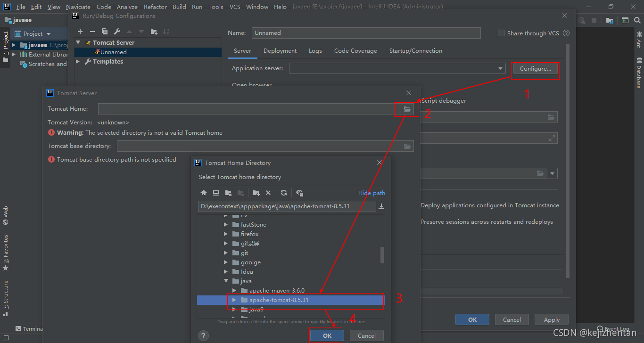Remove configuration with minus icon
Image resolution: width=644 pixels, height=343 pixels.
pos(92,32)
